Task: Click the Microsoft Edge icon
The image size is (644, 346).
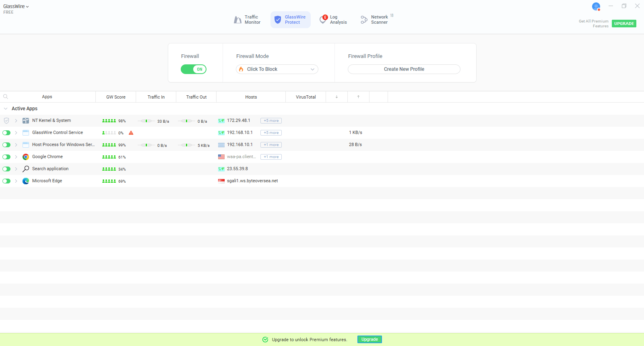Action: (26, 181)
